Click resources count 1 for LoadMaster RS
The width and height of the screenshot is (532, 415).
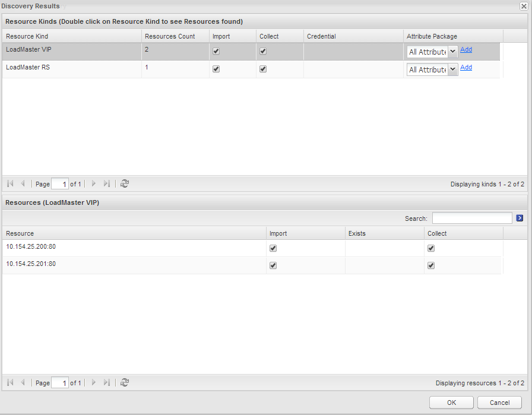click(x=147, y=67)
